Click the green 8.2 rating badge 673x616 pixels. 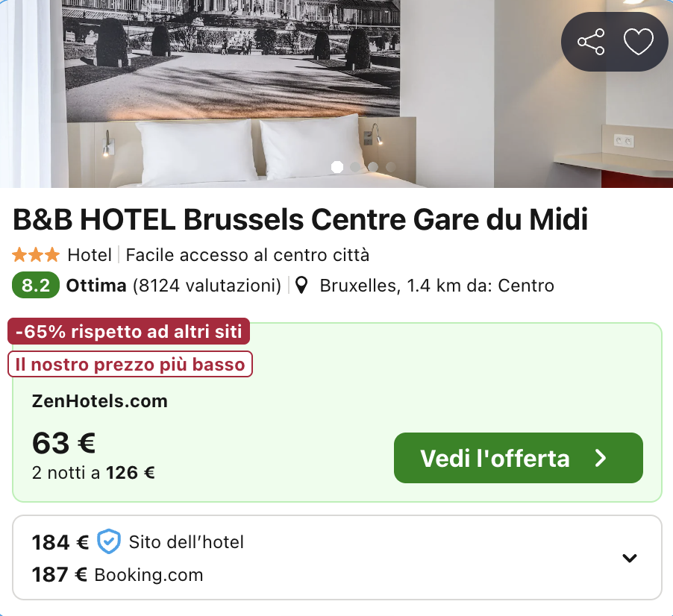[x=36, y=286]
